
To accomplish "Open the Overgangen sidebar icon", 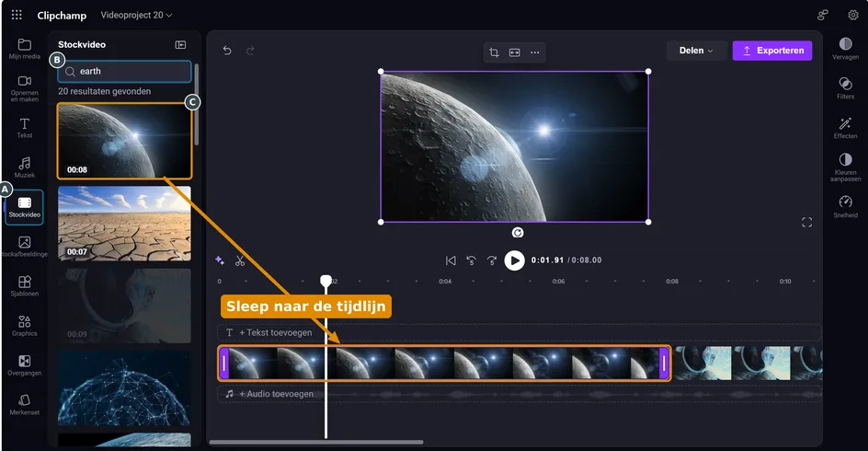I will point(24,365).
